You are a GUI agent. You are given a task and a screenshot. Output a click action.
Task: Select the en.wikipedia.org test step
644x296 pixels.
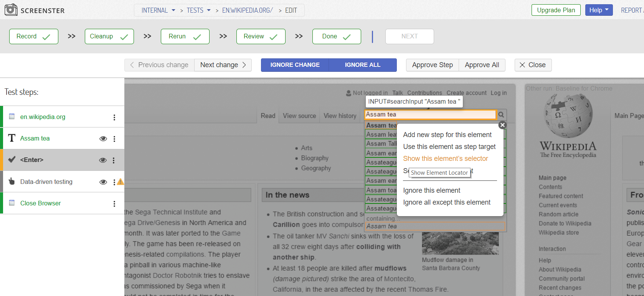coord(62,117)
